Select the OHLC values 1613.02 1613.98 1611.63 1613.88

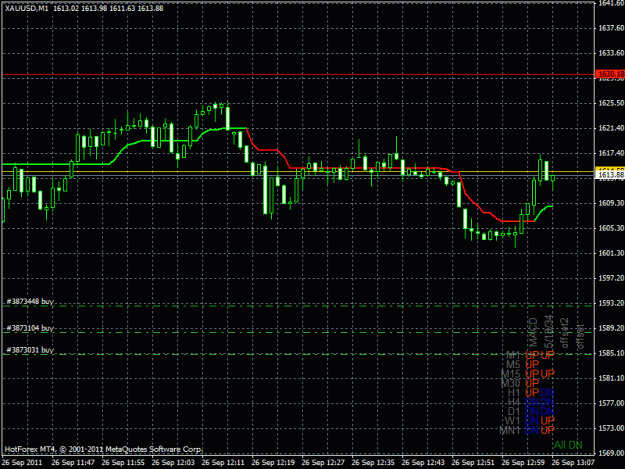pyautogui.click(x=108, y=8)
